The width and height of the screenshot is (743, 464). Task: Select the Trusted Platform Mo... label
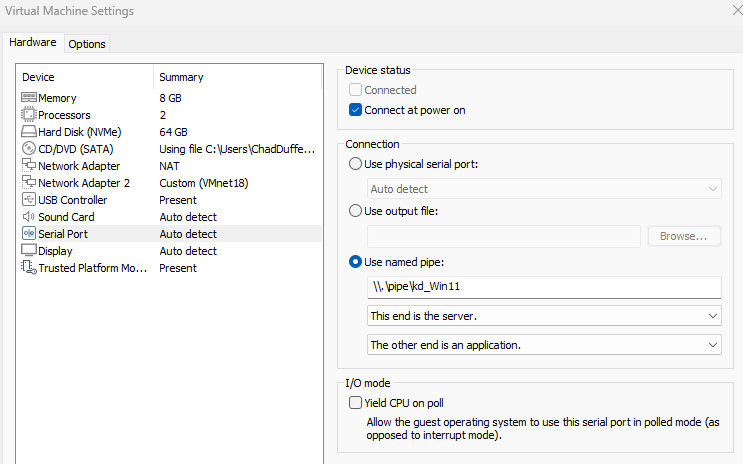93,268
